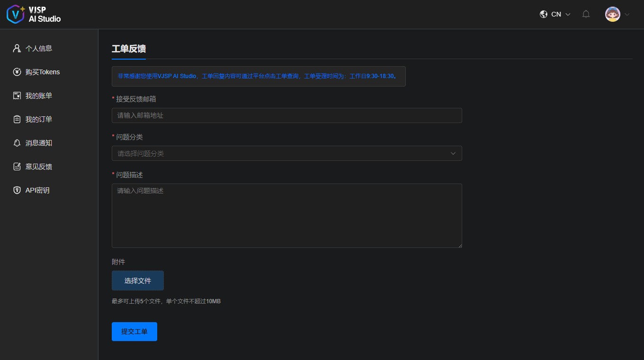Click the 我的订单 clipboard icon
The image size is (644, 360).
17,119
